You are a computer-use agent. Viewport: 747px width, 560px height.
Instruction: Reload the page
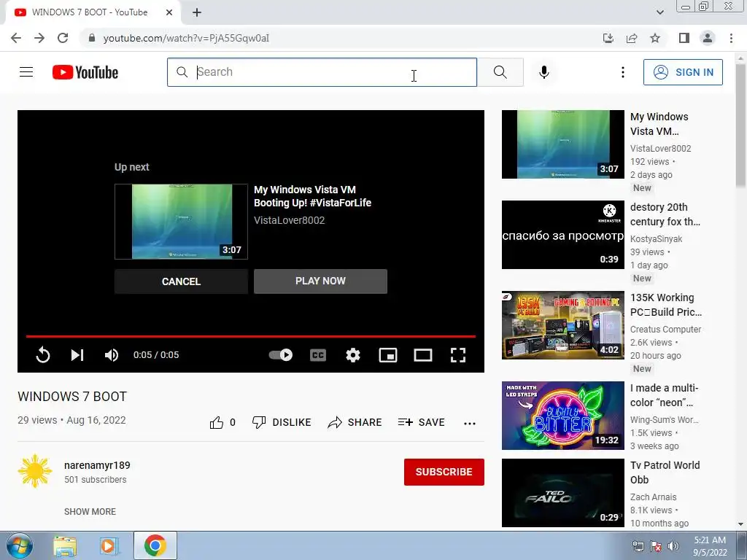click(63, 38)
